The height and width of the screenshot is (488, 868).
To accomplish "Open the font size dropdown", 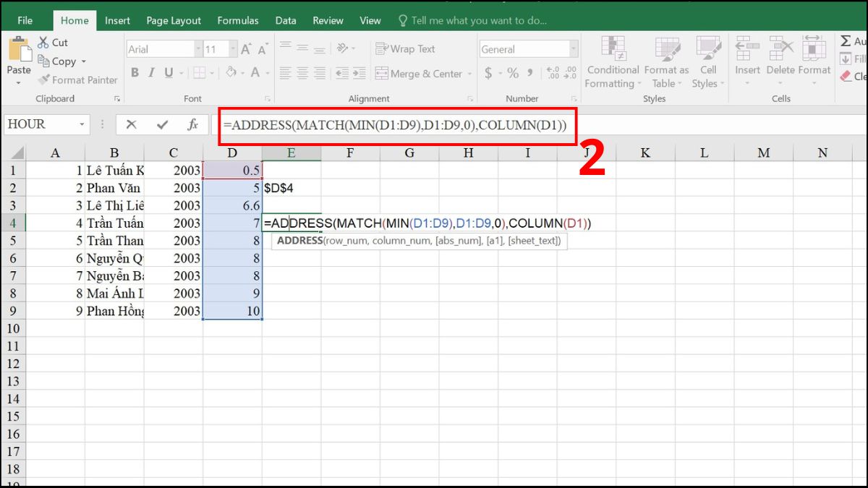I will coord(234,48).
